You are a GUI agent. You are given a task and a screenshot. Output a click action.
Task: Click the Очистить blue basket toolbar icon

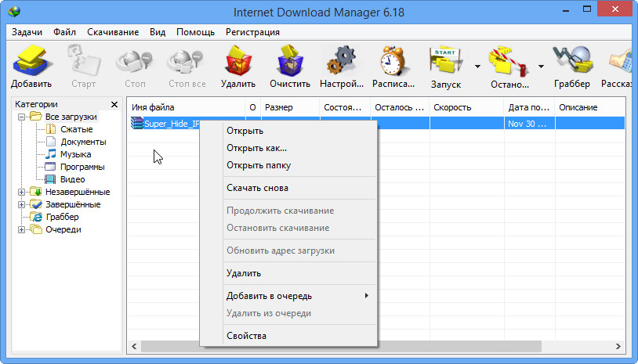tap(290, 61)
